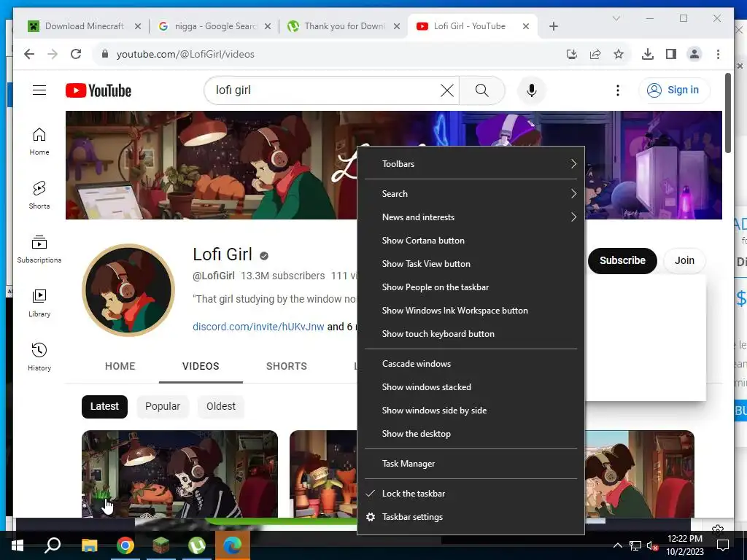Reload the page with refresh icon

pyautogui.click(x=76, y=54)
